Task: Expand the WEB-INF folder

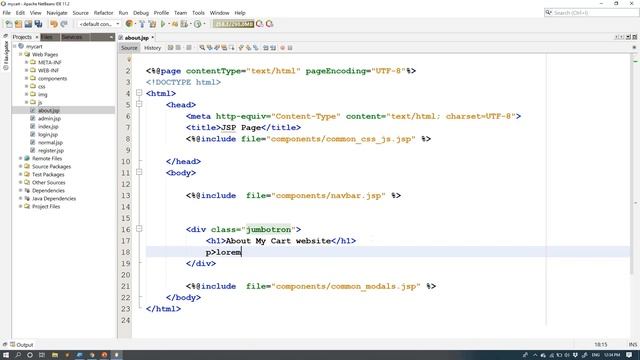Action: click(x=27, y=70)
